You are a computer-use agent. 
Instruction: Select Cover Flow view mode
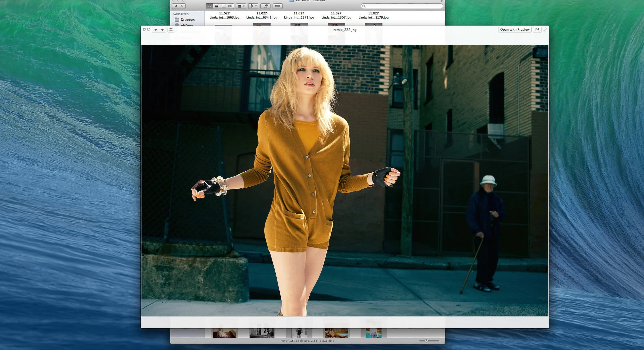pos(231,6)
